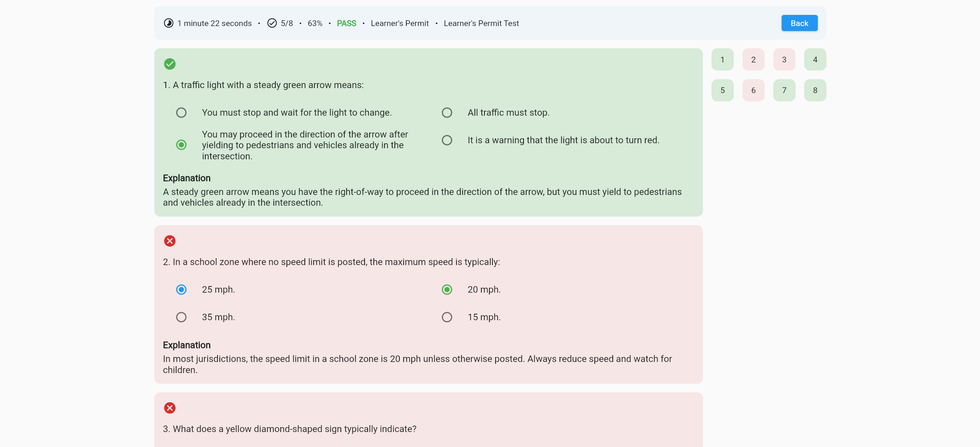The height and width of the screenshot is (447, 980).
Task: Click question 2 red incorrect X icon
Action: pyautogui.click(x=170, y=241)
